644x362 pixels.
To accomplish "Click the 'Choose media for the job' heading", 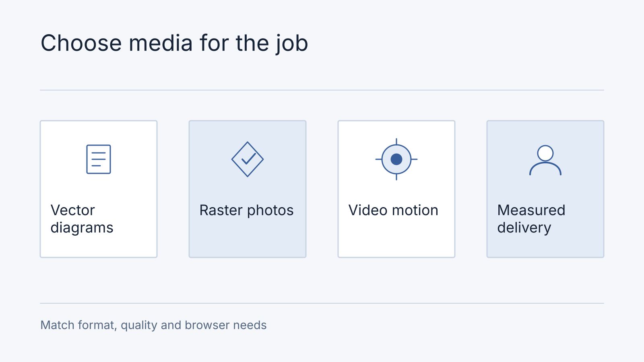I will point(174,43).
